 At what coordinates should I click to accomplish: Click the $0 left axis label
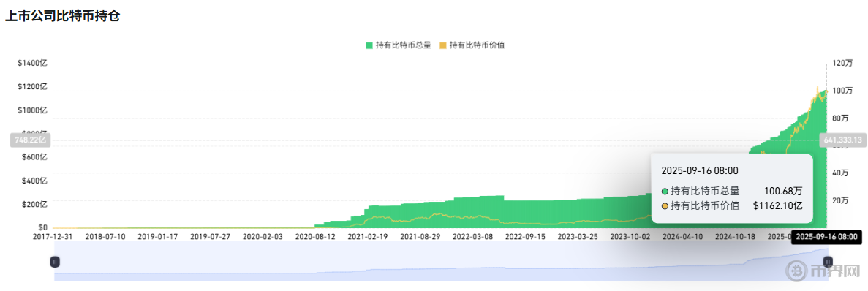tap(42, 227)
